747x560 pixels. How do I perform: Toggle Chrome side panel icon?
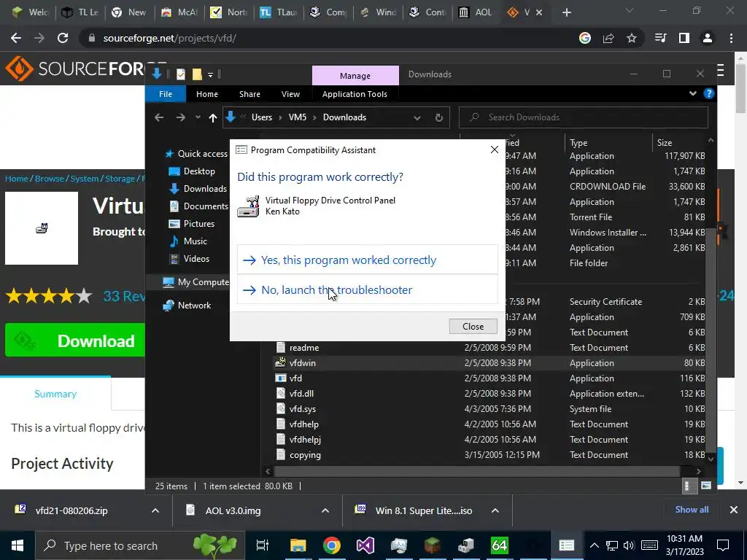pos(684,38)
